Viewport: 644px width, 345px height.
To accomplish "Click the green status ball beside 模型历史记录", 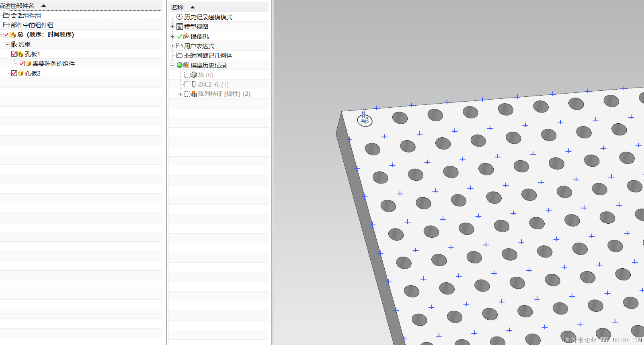I will [x=180, y=65].
